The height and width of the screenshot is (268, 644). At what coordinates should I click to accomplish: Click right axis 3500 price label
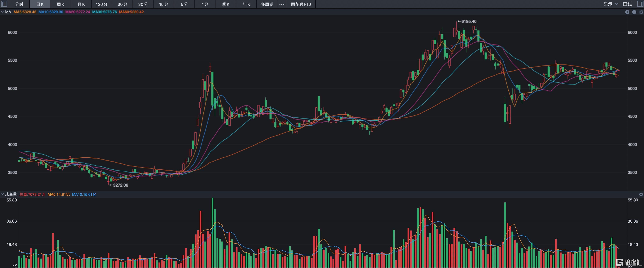coord(632,172)
